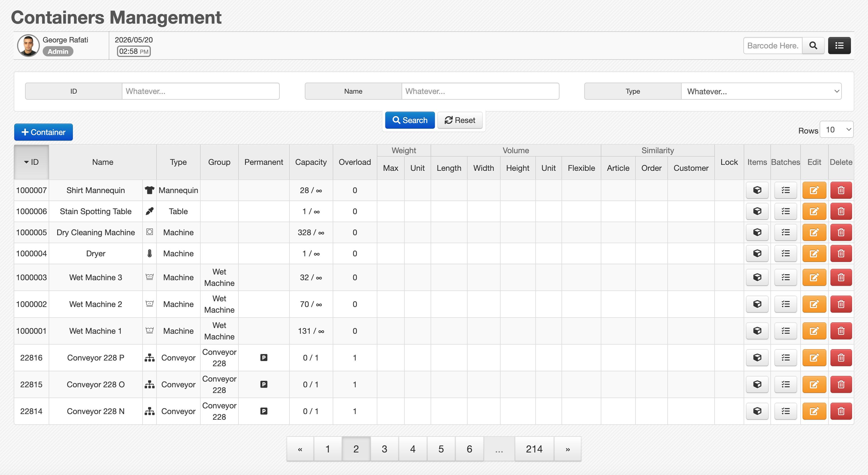The image size is (868, 475).
Task: Open batches list for Shirt Mannequin
Action: (785, 190)
